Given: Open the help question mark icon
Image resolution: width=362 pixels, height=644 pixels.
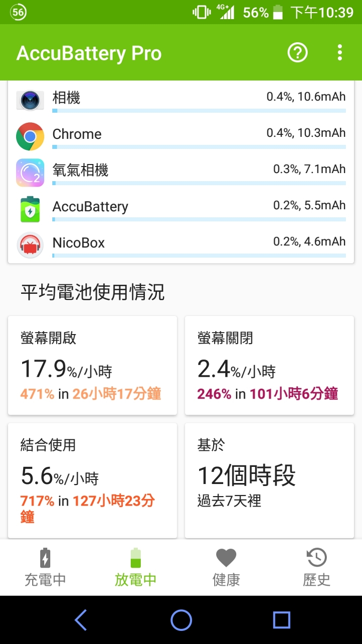Looking at the screenshot, I should (x=297, y=52).
